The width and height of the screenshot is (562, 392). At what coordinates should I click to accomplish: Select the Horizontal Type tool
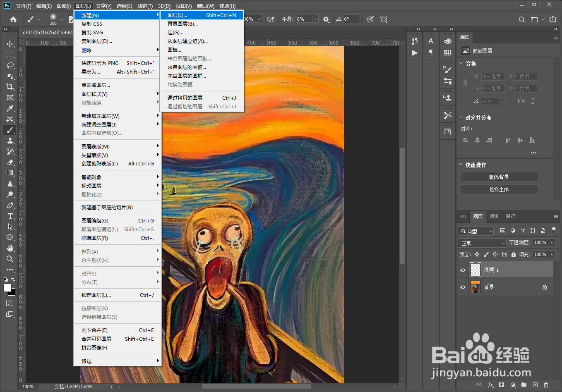[x=10, y=216]
